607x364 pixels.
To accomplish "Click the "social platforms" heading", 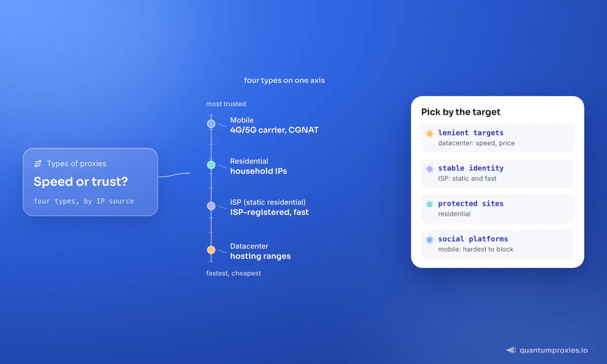I will 473,239.
